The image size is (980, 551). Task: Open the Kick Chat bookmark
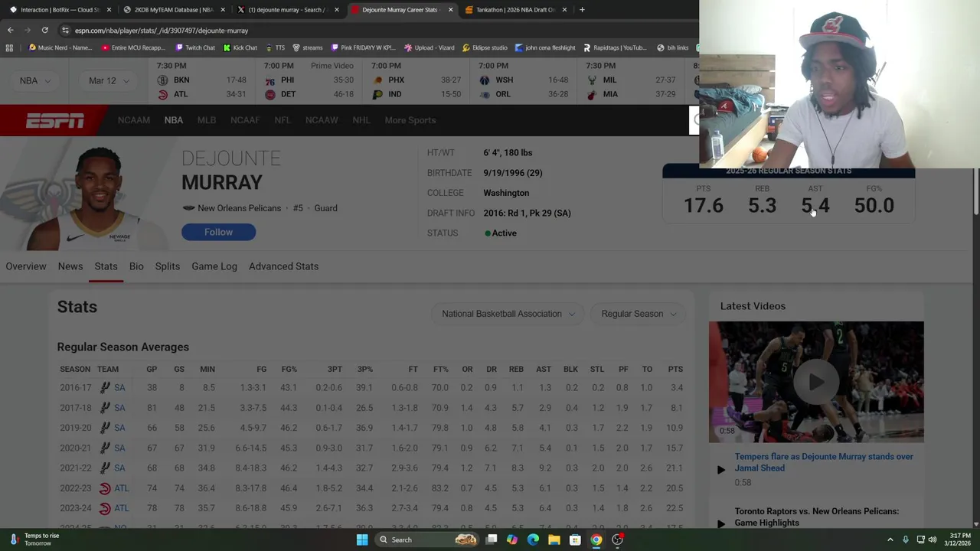pyautogui.click(x=240, y=47)
